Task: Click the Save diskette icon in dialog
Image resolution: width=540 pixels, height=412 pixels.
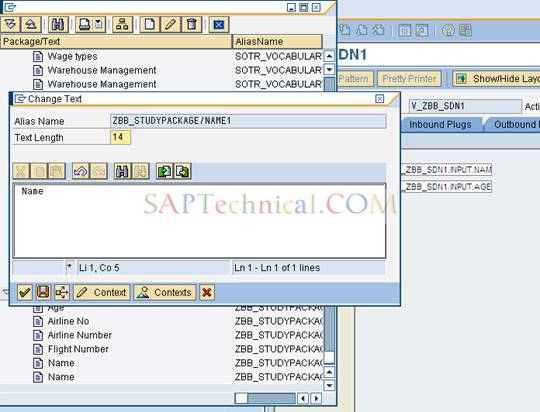Action: (x=43, y=292)
